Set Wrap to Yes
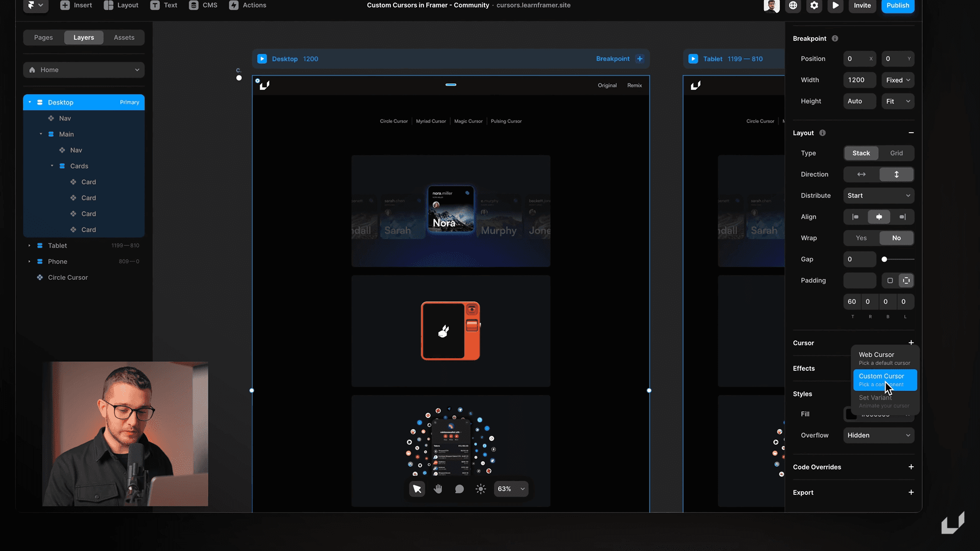 (x=861, y=238)
